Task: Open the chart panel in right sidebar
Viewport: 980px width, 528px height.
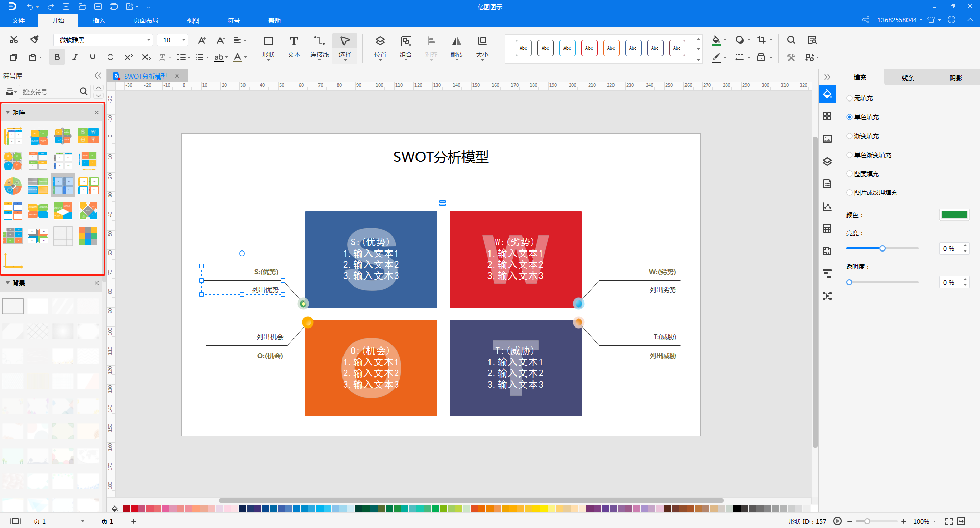Action: [827, 206]
